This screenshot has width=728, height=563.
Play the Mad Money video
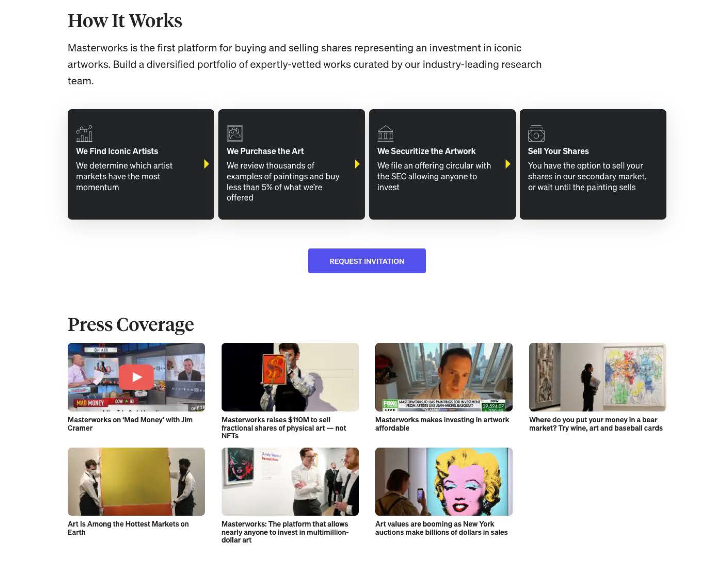pyautogui.click(x=136, y=377)
